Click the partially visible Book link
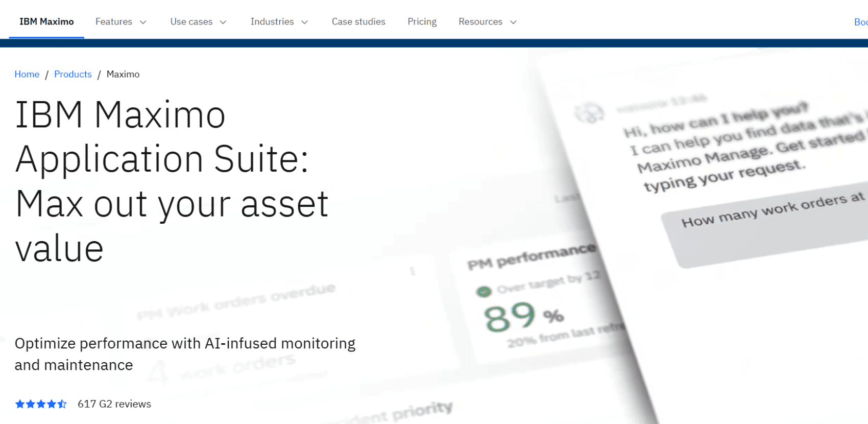Screen dimensions: 868x424 [x=861, y=22]
